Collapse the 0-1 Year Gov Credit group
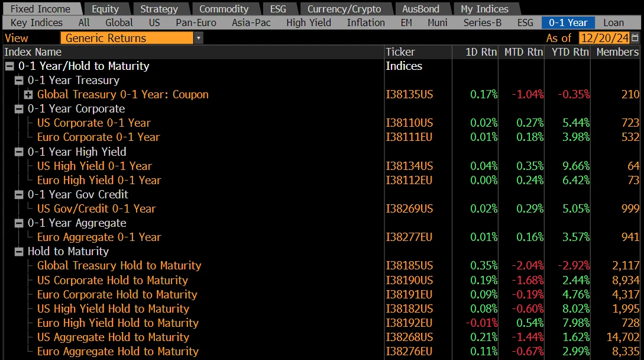 pos(19,195)
